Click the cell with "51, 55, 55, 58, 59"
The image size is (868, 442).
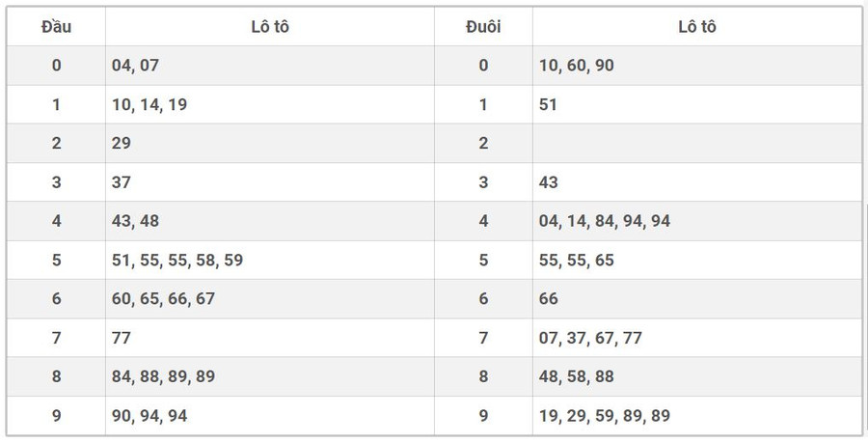point(176,260)
